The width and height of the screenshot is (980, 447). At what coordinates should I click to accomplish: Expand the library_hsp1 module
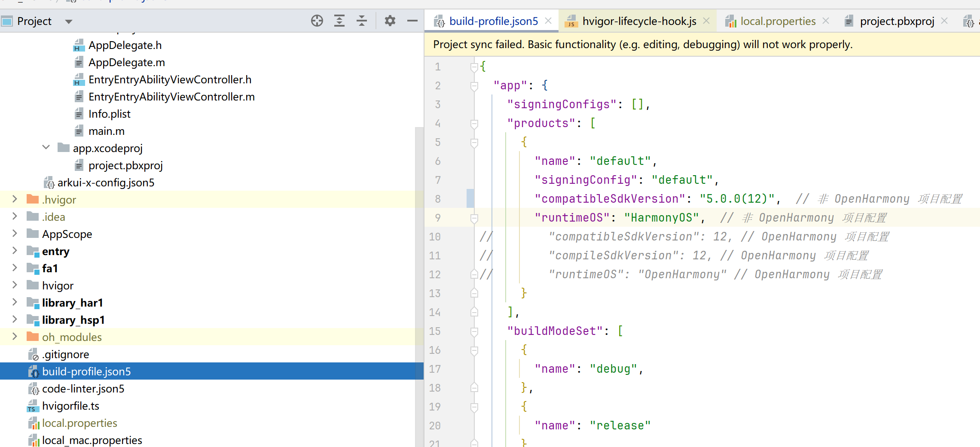click(15, 319)
